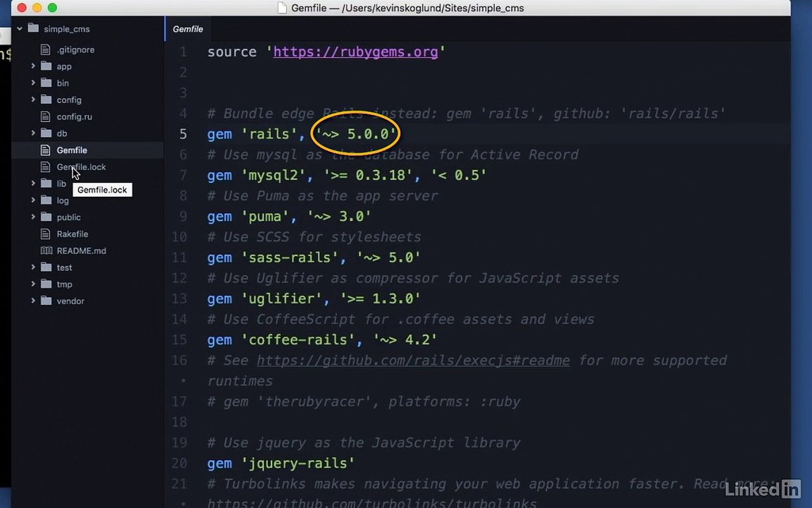Click the window title path text
812x508 pixels.
407,8
